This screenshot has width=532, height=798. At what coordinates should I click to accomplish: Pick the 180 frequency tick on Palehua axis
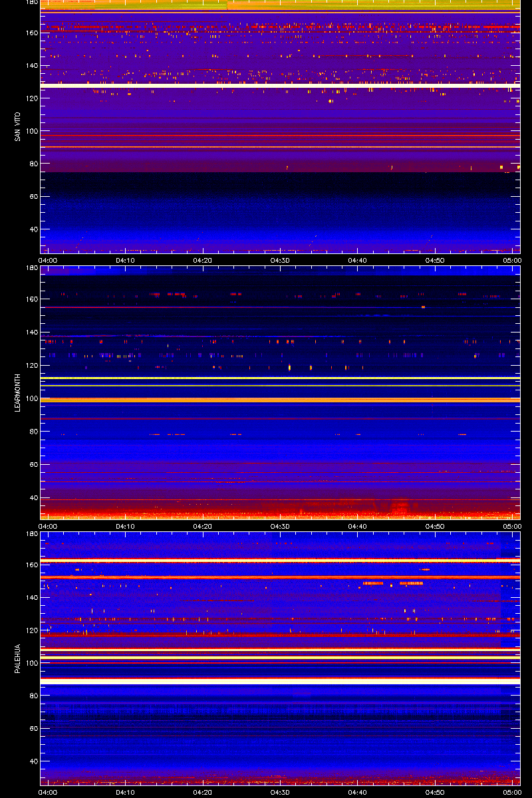[x=31, y=535]
